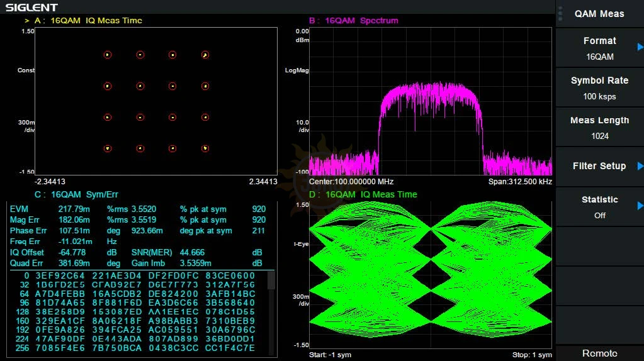Click the Span 312.500 kHz field
644x361 pixels.
pos(520,182)
